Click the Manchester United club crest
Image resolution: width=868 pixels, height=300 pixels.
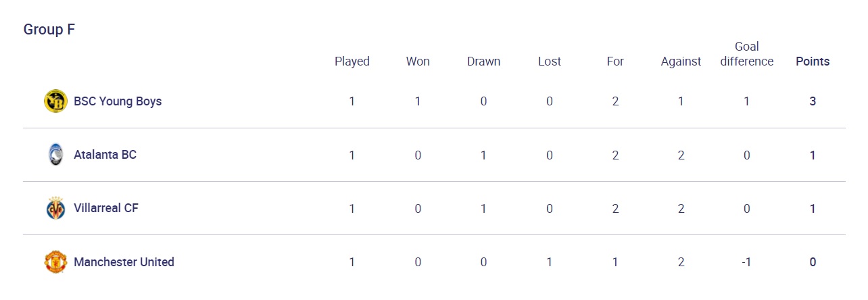click(55, 261)
